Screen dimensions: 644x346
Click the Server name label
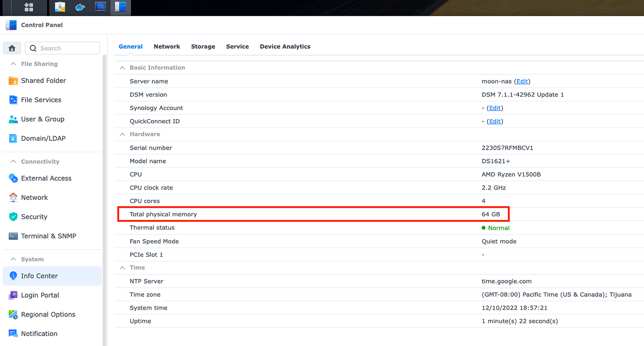[x=149, y=81]
